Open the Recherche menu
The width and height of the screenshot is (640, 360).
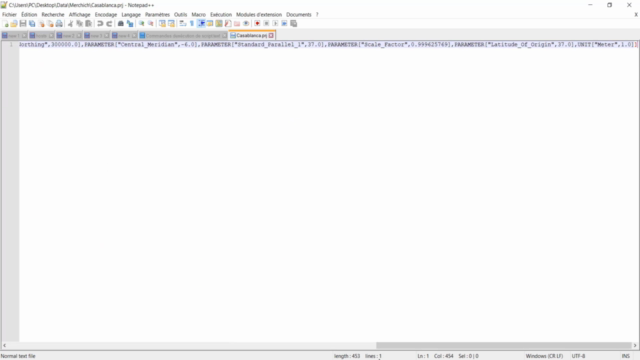coord(53,15)
